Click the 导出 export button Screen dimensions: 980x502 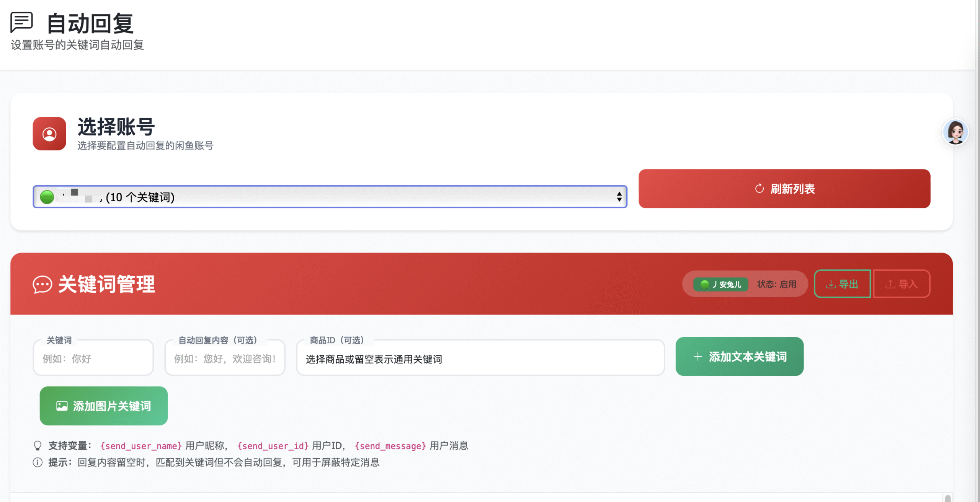(842, 284)
